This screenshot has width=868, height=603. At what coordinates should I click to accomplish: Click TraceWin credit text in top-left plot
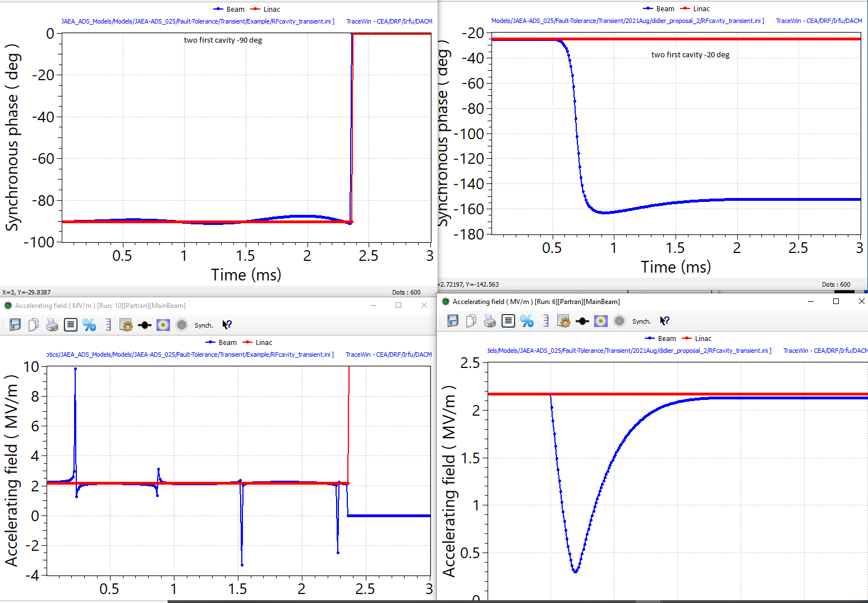[389, 21]
